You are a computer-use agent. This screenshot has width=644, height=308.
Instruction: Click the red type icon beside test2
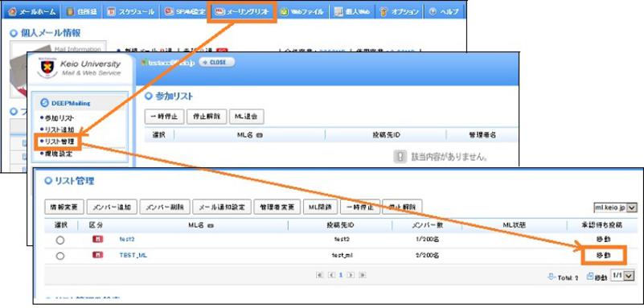[97, 239]
